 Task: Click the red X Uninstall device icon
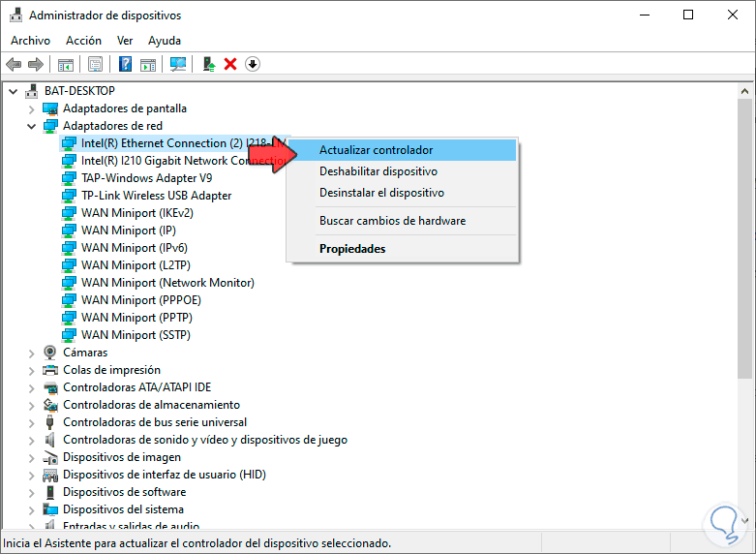coord(230,64)
